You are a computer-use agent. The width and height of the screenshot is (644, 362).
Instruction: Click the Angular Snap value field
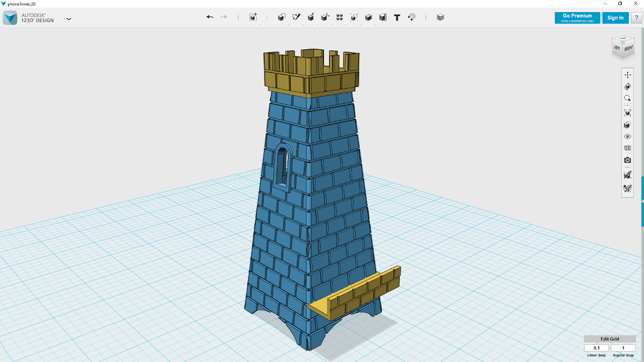pyautogui.click(x=623, y=348)
